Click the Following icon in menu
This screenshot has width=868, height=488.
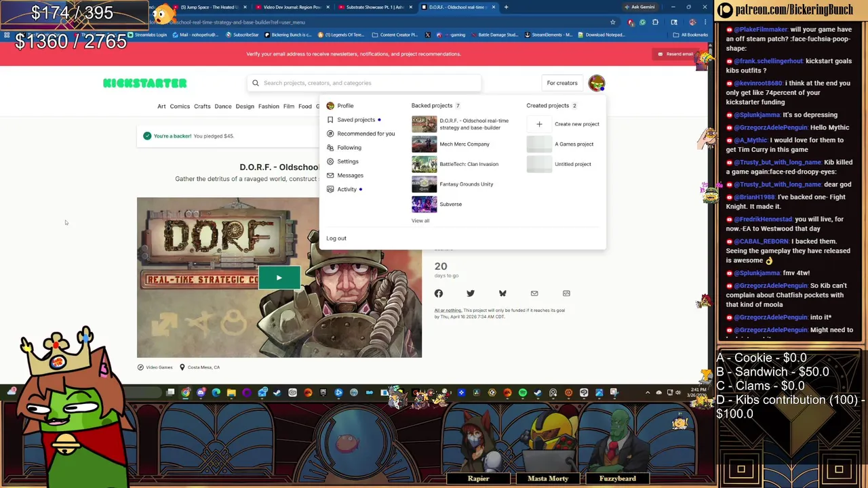tap(330, 147)
